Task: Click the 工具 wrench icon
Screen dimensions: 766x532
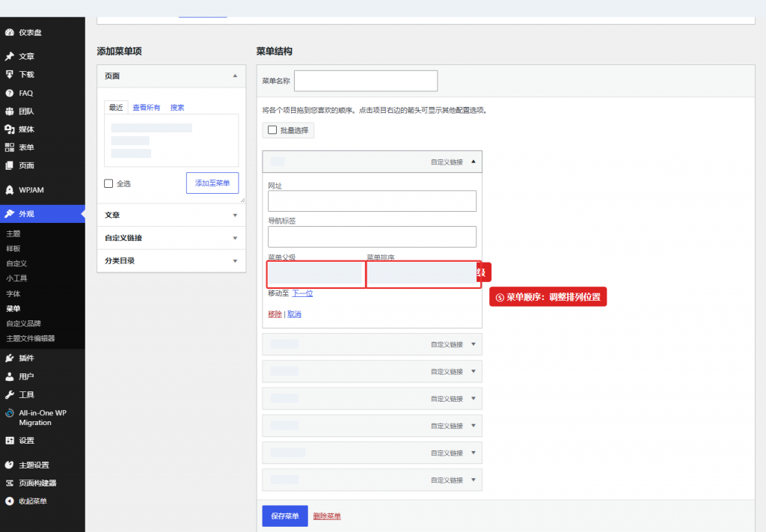Action: tap(9, 394)
